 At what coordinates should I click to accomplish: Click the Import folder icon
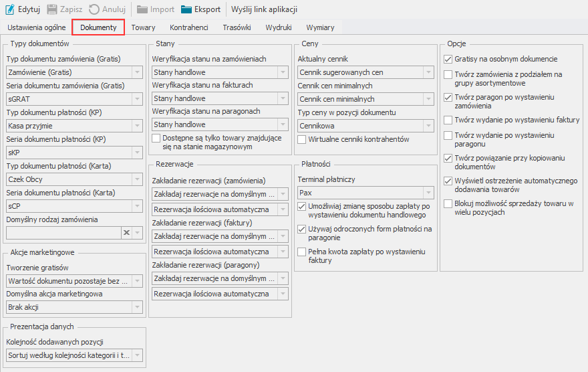tap(142, 9)
